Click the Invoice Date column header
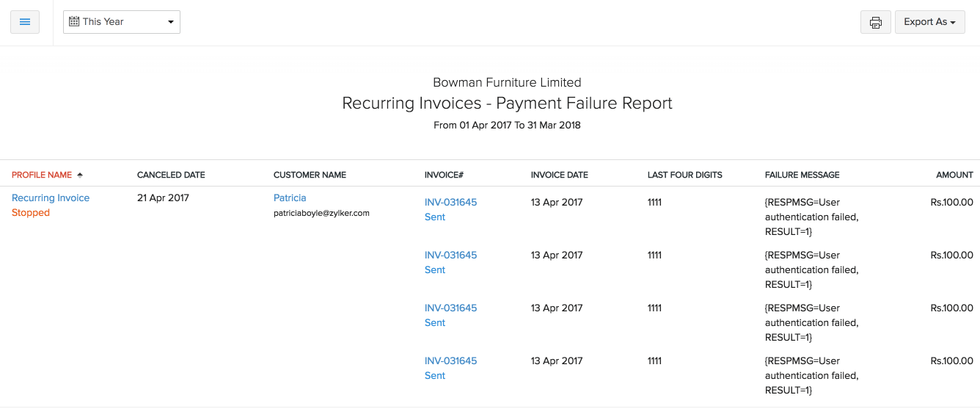This screenshot has height=409, width=980. pos(559,175)
